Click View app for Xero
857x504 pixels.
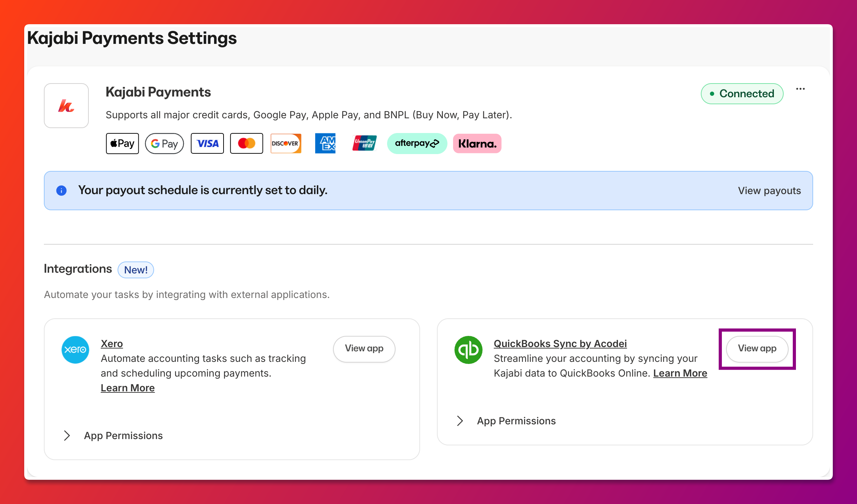click(x=364, y=349)
